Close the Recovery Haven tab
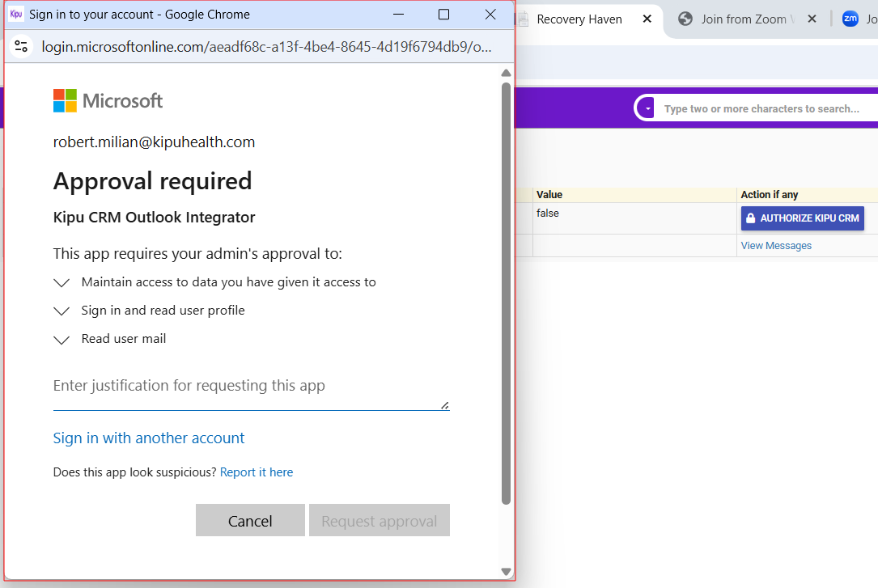878x588 pixels. pyautogui.click(x=647, y=19)
